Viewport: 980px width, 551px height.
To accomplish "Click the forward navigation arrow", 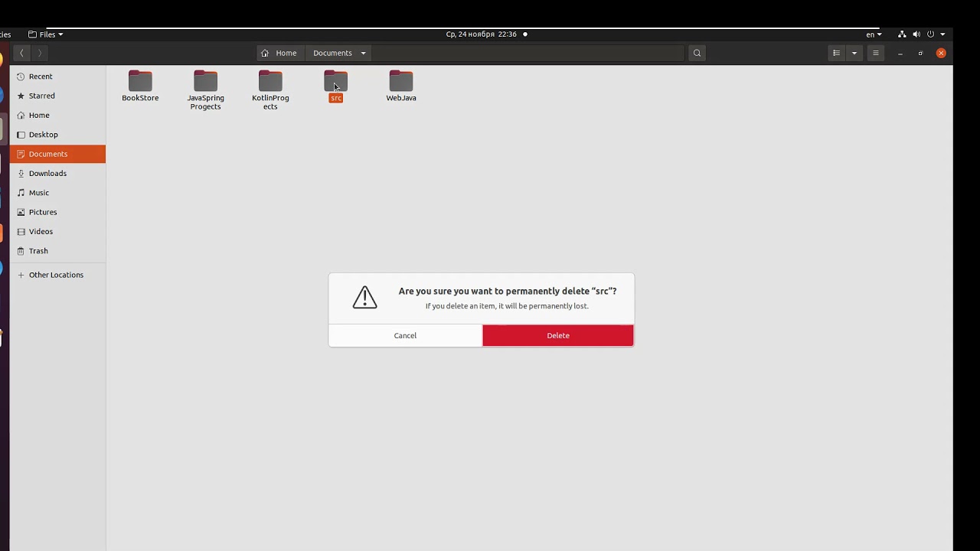I will pos(40,53).
